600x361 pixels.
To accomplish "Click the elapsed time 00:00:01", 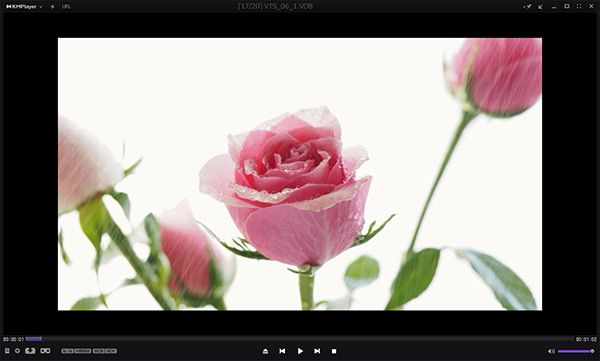I will pyautogui.click(x=13, y=339).
